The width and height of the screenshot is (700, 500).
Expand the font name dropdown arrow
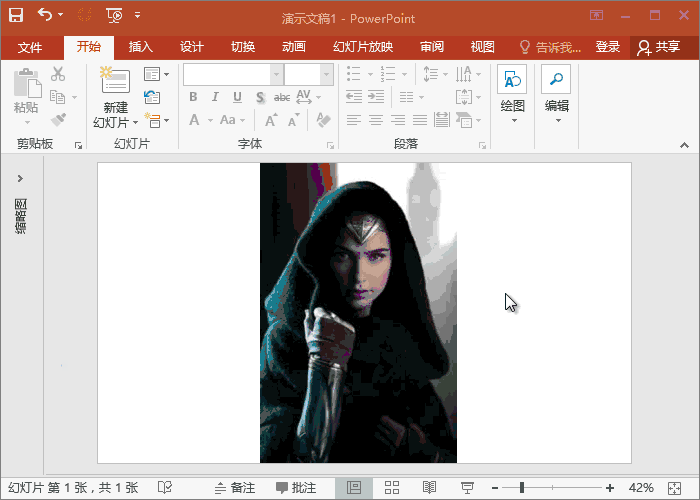tap(276, 74)
